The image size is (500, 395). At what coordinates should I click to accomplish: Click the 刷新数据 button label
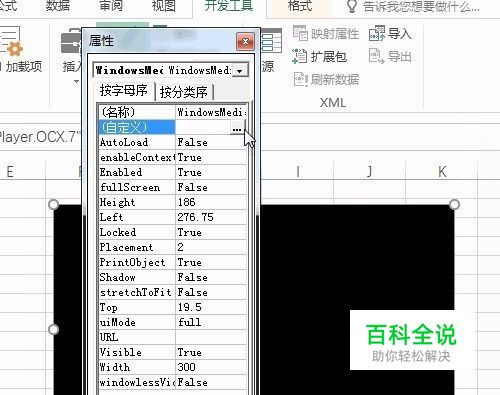(x=335, y=80)
